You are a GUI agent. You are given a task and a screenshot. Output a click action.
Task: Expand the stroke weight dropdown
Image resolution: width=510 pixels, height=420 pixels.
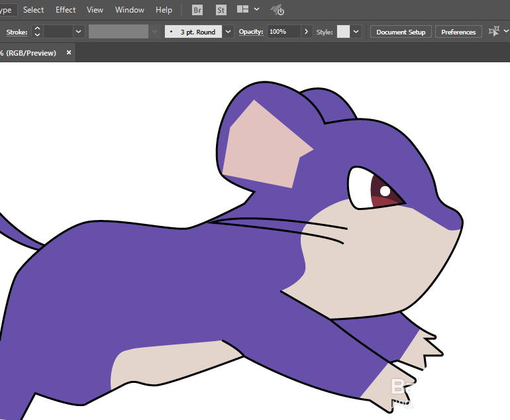coord(79,32)
